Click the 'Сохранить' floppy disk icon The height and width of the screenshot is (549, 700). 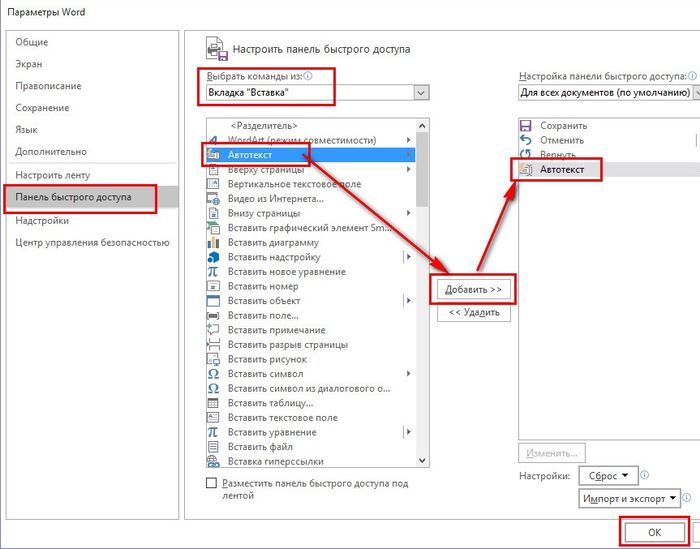coord(527,126)
